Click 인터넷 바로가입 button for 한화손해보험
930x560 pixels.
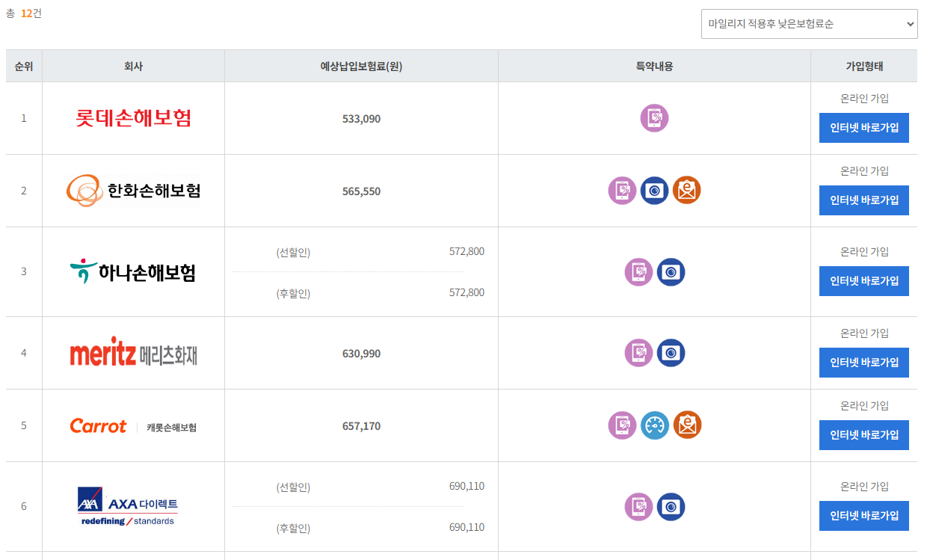[864, 200]
